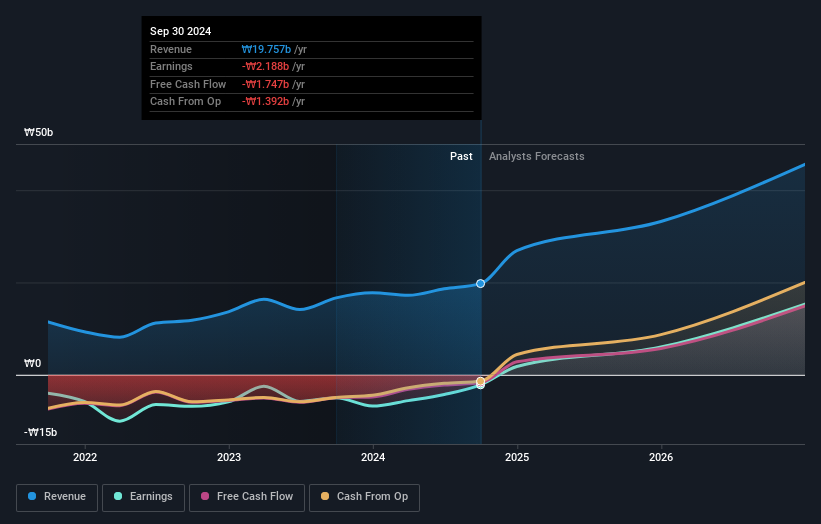Screen dimensions: 821x524
Task: Click the Analysts Forecasts label
Action: tap(537, 157)
